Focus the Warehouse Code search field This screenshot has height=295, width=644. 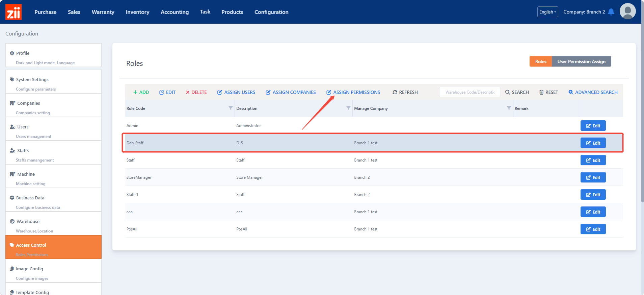point(469,92)
